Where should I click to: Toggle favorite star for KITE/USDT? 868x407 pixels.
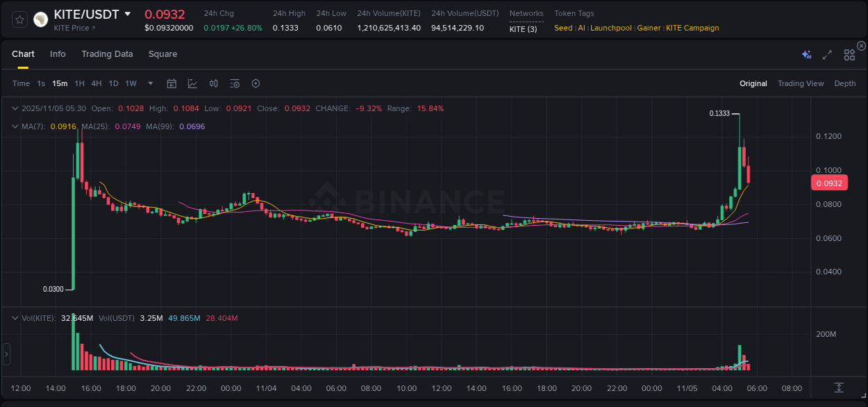(x=19, y=19)
